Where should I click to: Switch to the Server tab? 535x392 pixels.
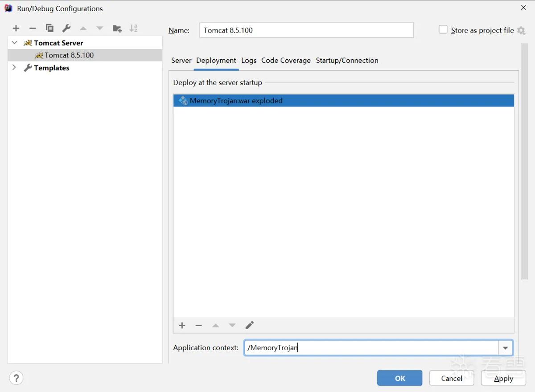point(181,61)
